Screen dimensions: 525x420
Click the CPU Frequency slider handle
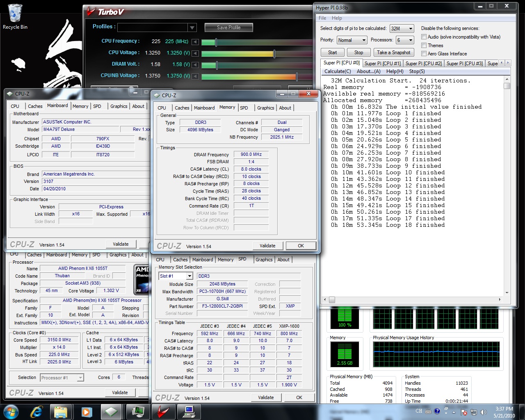[216, 42]
